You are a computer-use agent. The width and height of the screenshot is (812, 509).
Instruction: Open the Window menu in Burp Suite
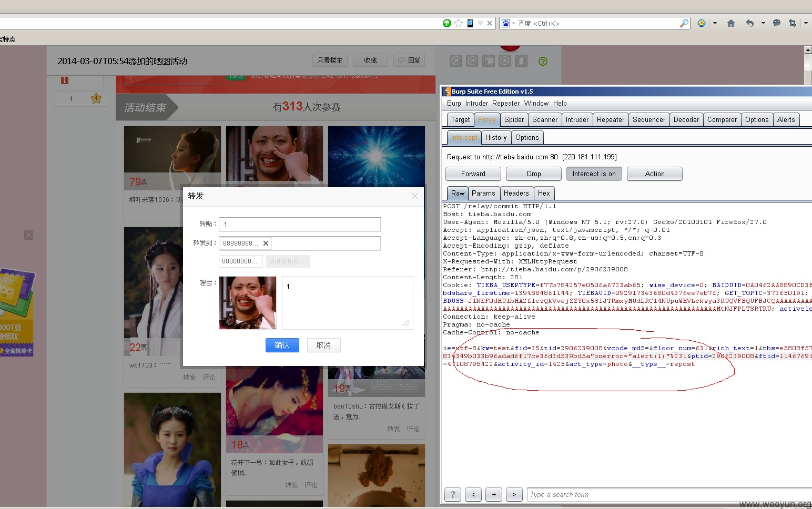click(x=536, y=104)
